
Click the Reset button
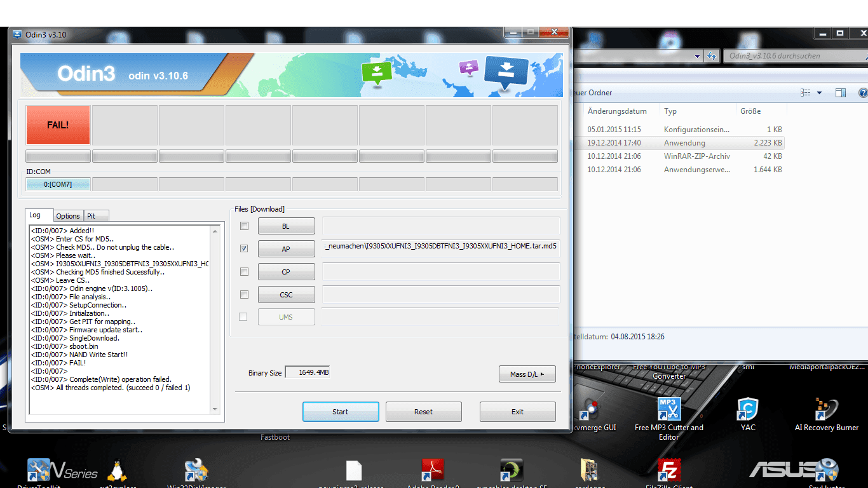[x=423, y=412]
